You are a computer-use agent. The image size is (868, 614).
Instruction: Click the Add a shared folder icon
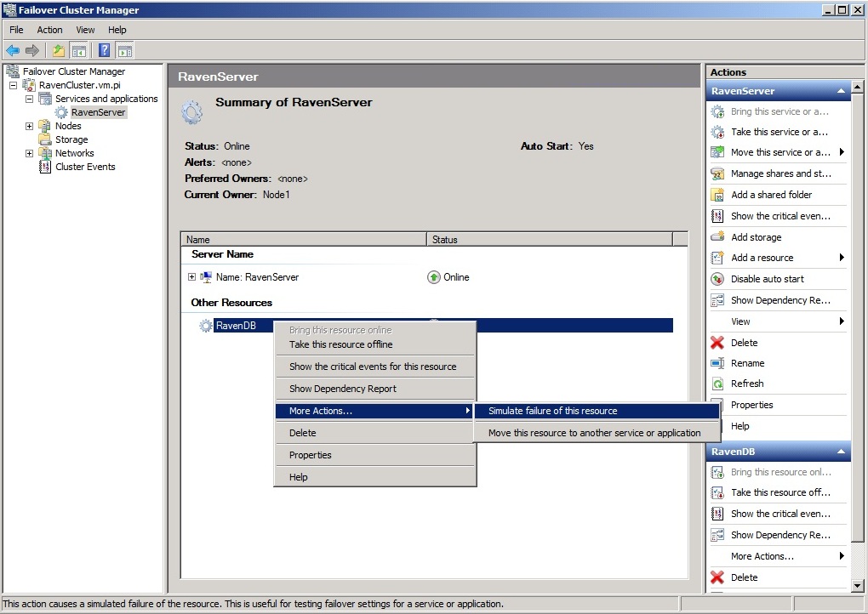click(x=717, y=195)
